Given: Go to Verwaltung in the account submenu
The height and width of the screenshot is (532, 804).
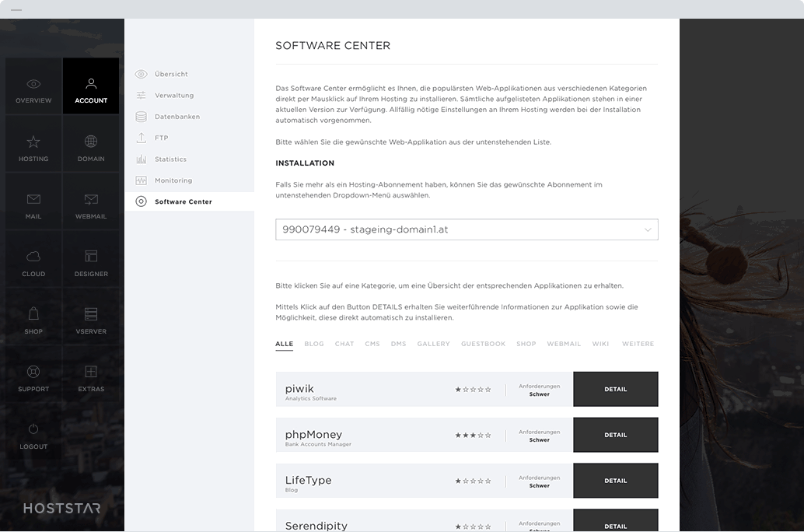Looking at the screenshot, I should click(x=174, y=96).
